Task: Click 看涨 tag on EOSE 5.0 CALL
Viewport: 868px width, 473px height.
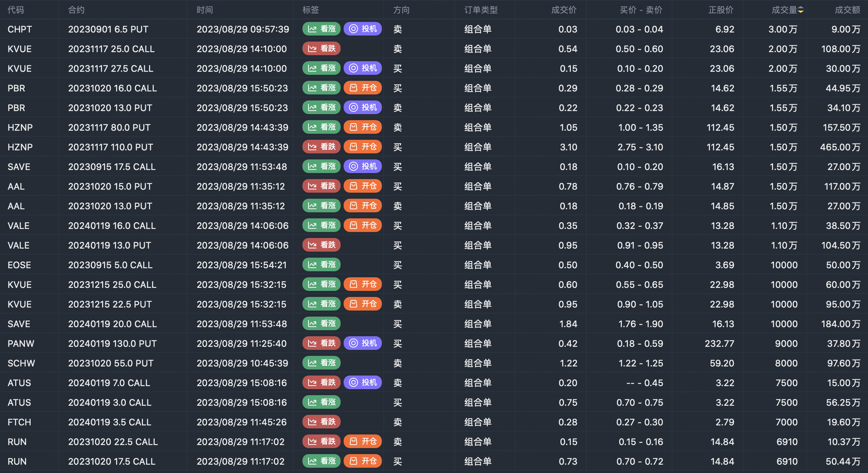Action: (321, 265)
